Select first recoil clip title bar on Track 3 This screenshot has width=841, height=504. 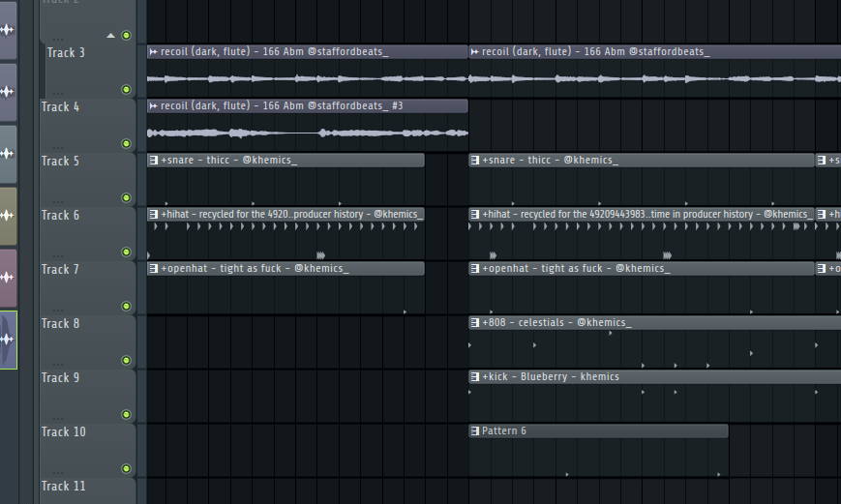pos(307,51)
